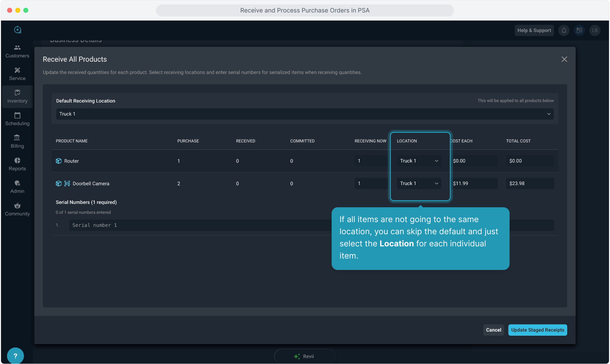Open the LB user avatar menu
Viewport: 610px width, 364px height.
[x=595, y=30]
